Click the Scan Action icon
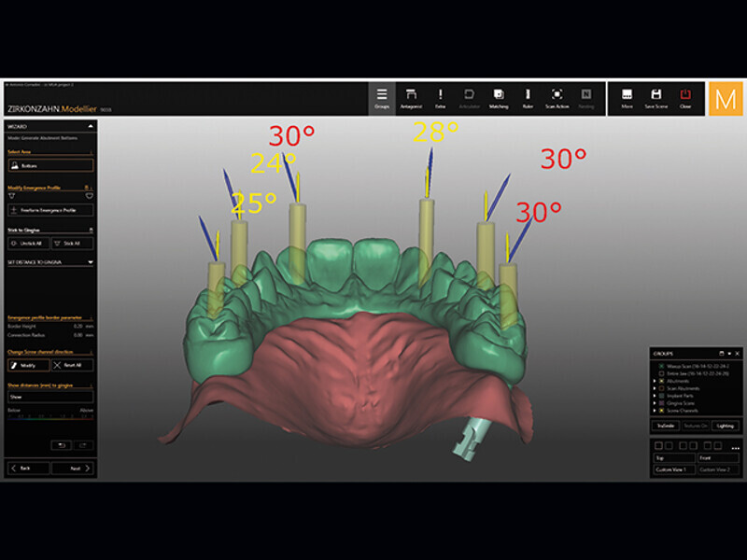Screen dimensions: 747x560 click(x=557, y=98)
